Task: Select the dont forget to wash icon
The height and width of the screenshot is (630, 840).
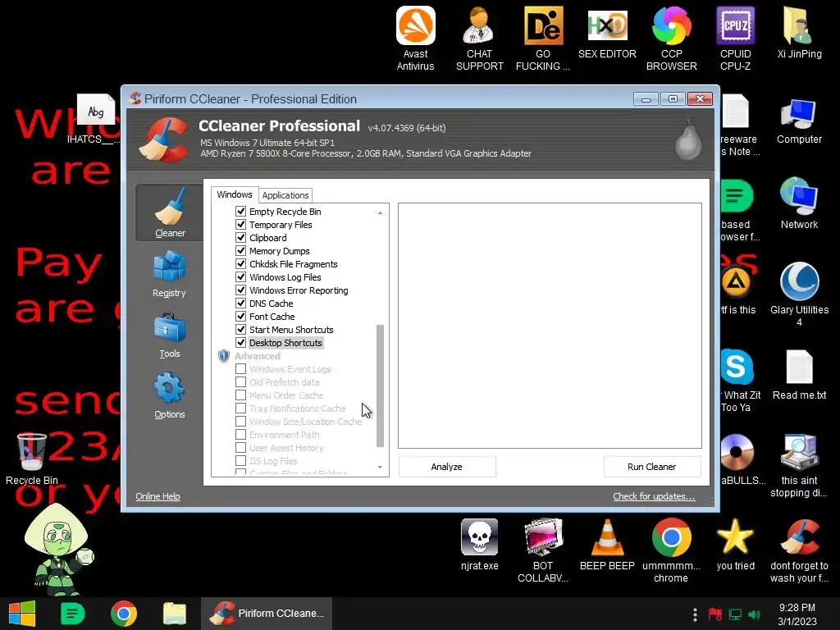Action: pos(799,550)
